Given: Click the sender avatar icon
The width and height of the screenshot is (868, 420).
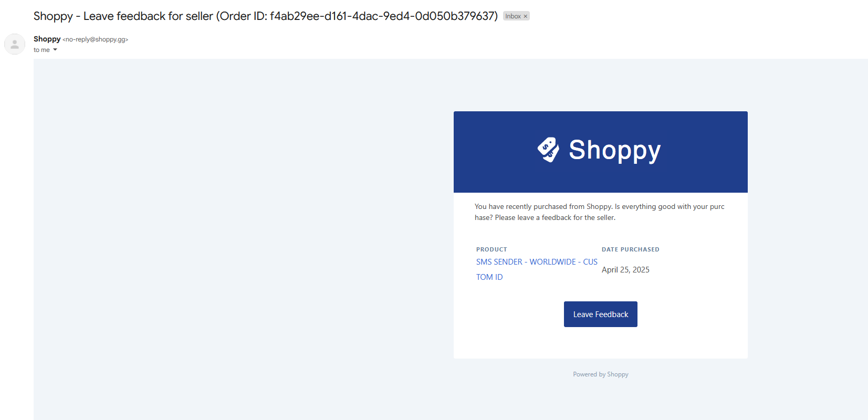Looking at the screenshot, I should (15, 44).
